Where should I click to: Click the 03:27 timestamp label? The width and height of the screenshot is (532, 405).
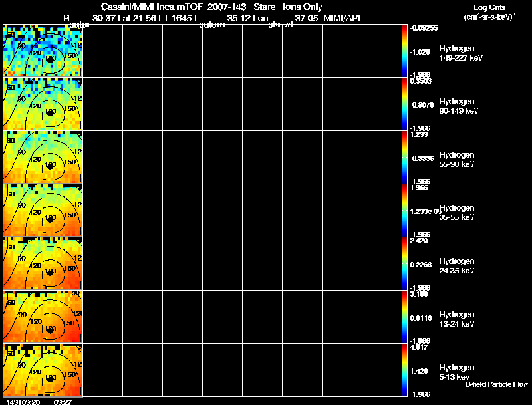point(63,402)
